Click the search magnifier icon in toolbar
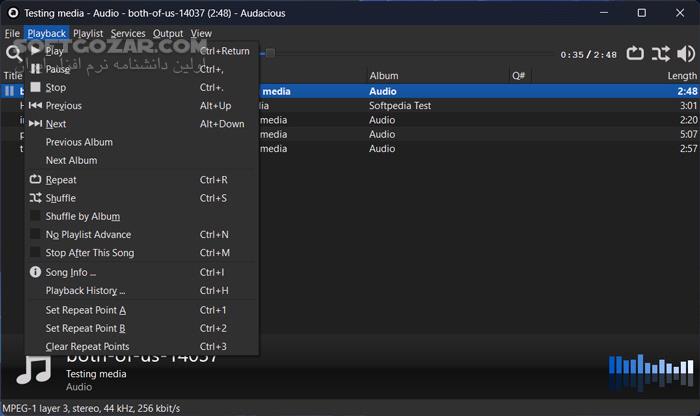 [14, 54]
